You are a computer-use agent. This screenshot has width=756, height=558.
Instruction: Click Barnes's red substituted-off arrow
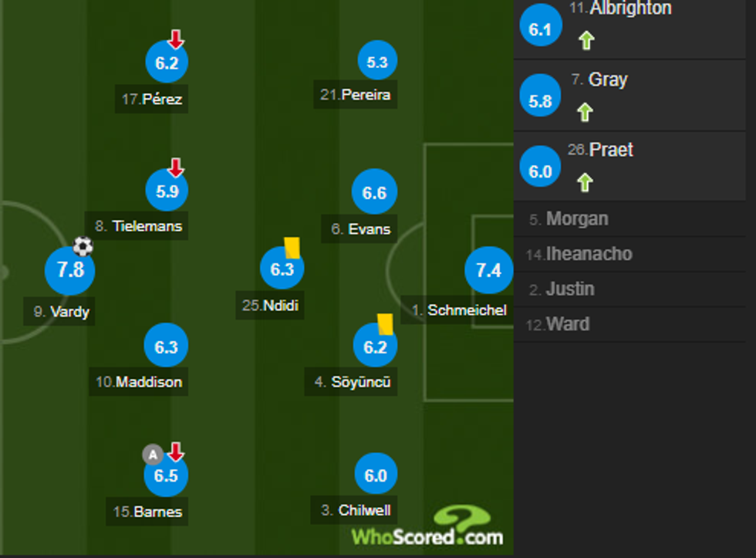176,451
